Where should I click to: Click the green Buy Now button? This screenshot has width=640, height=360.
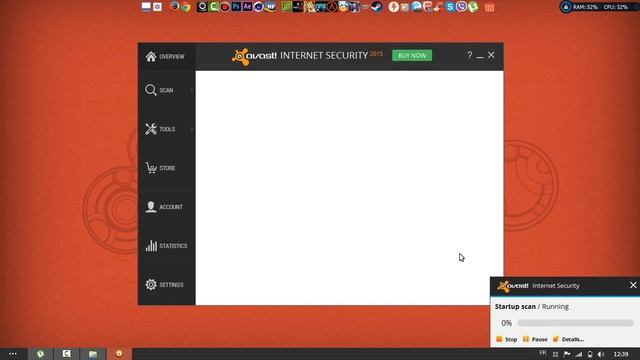412,56
